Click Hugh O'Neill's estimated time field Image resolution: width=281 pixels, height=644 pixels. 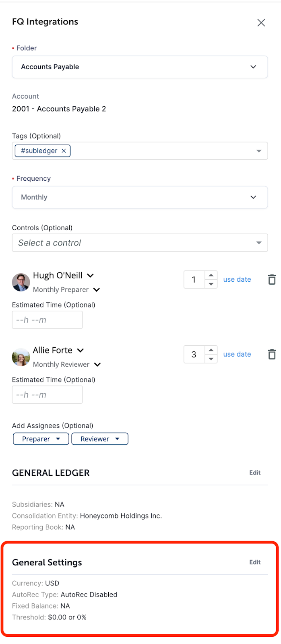[47, 320]
